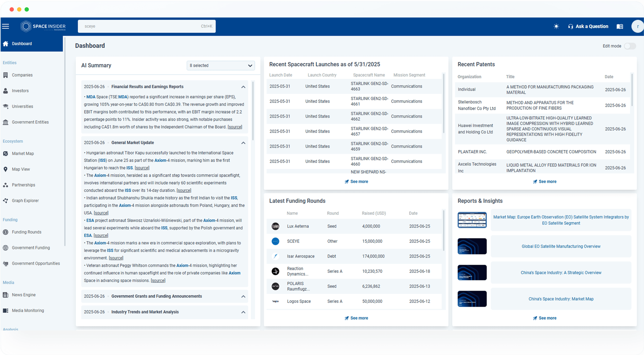Select Dashboard in the sidebar

32,43
